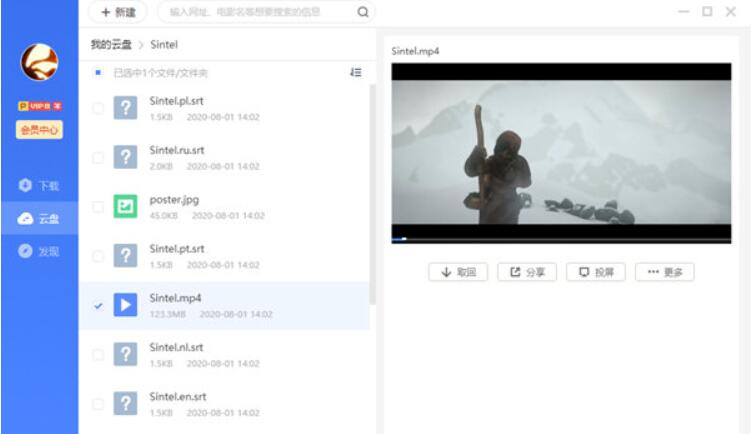Seek on the video preview progress bar
The width and height of the screenshot is (752, 434).
pos(561,239)
